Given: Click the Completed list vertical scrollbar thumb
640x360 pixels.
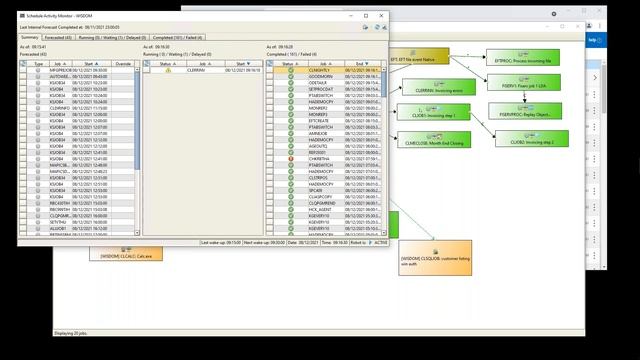Looking at the screenshot, I should tap(384, 84).
